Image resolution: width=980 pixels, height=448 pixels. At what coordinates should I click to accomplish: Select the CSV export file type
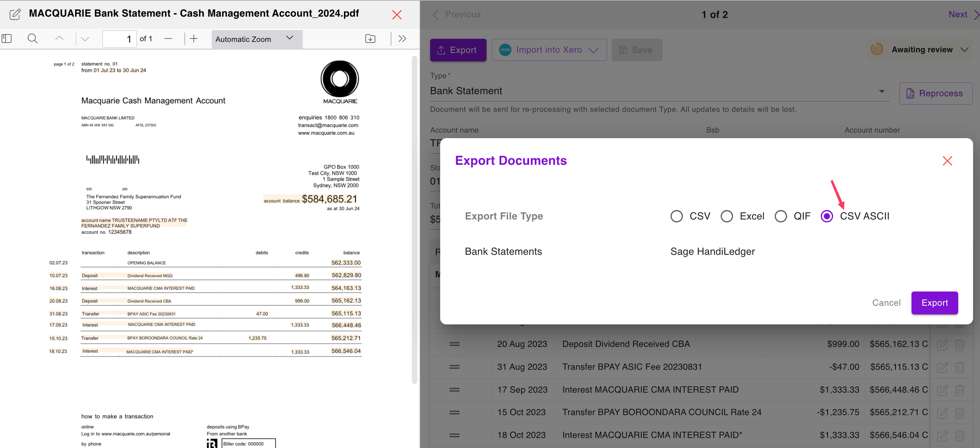pos(677,216)
